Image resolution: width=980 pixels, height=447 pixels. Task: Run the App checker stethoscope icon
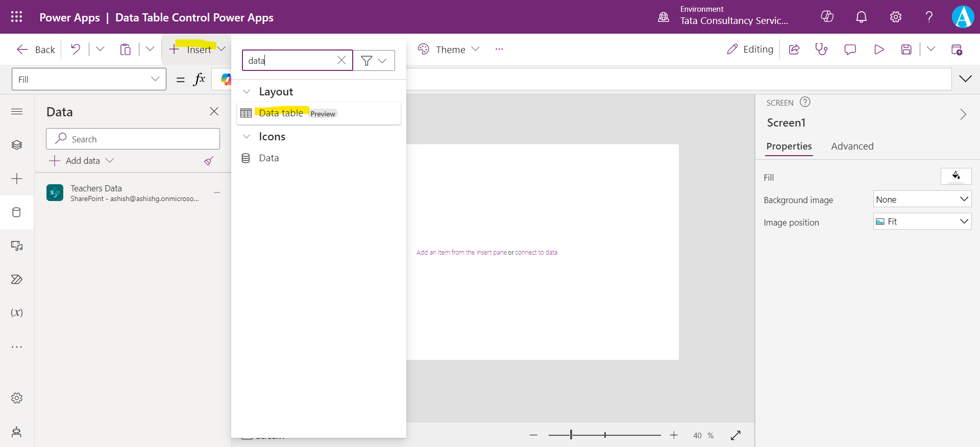(x=821, y=49)
